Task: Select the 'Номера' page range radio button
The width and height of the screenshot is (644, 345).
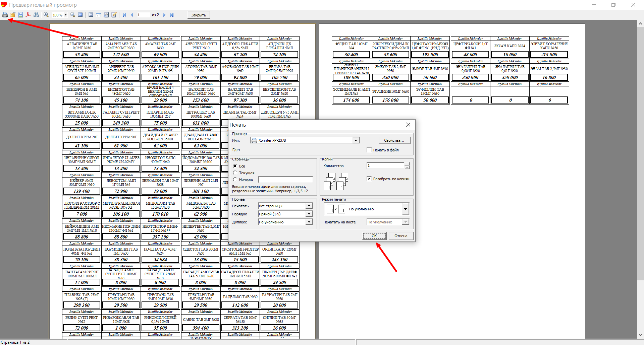Action: click(x=235, y=180)
